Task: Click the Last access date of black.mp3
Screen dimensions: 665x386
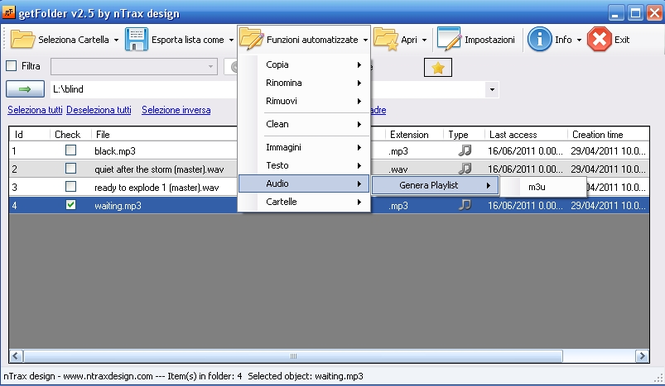Action: pos(525,151)
